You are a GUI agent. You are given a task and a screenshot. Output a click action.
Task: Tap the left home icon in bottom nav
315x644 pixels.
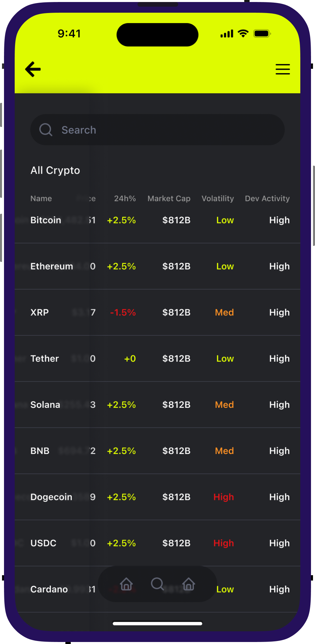(126, 584)
